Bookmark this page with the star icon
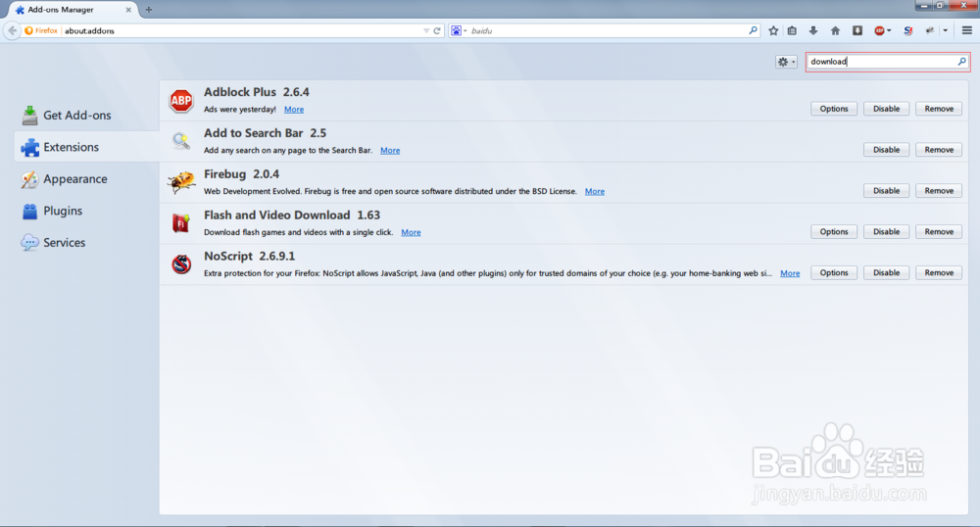This screenshot has height=527, width=980. [x=773, y=30]
